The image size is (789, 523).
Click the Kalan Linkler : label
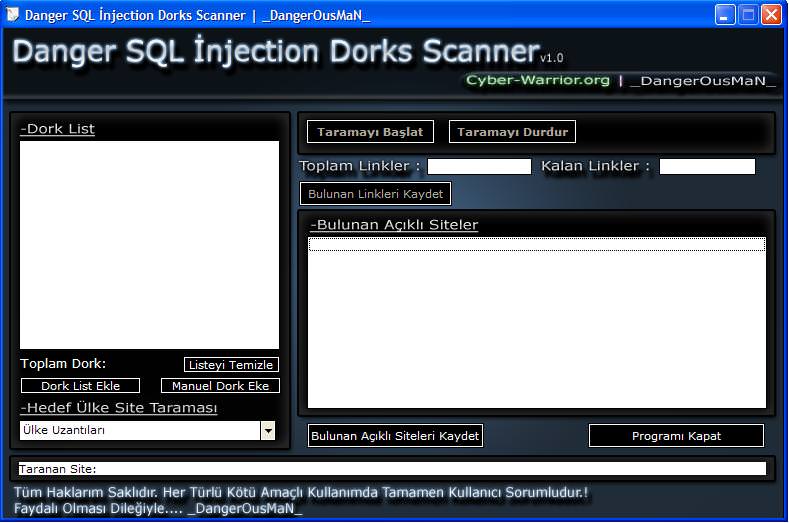click(x=595, y=166)
